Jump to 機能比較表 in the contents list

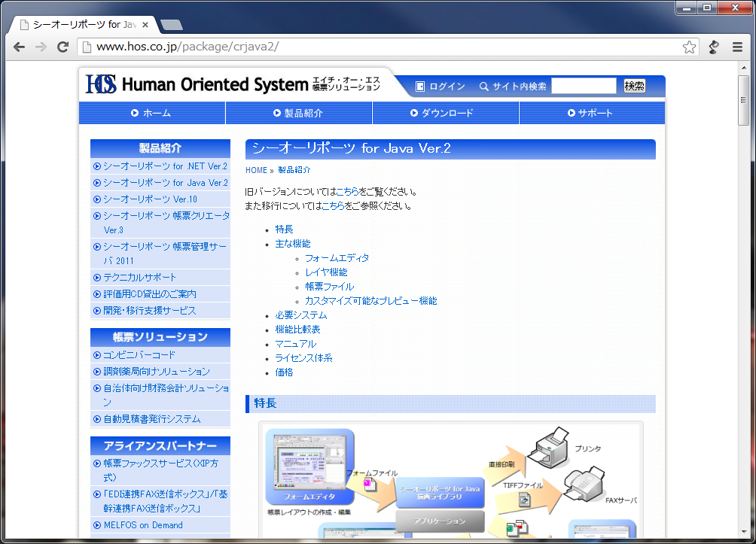coord(297,330)
